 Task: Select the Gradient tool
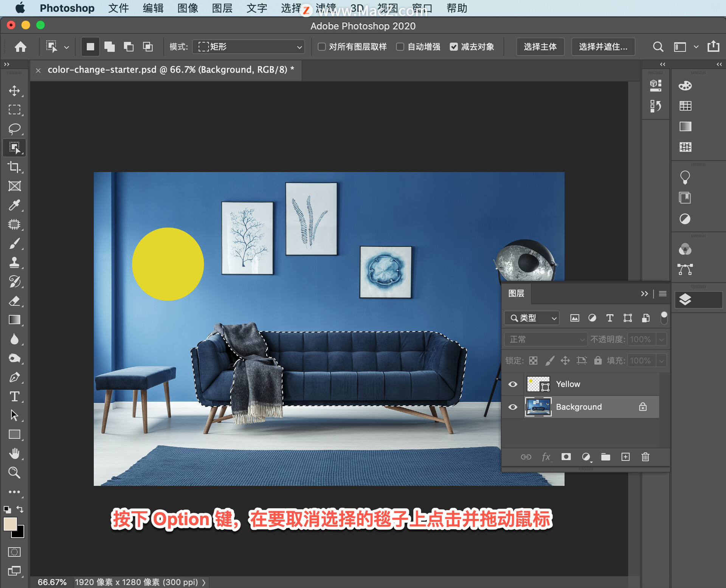click(14, 320)
